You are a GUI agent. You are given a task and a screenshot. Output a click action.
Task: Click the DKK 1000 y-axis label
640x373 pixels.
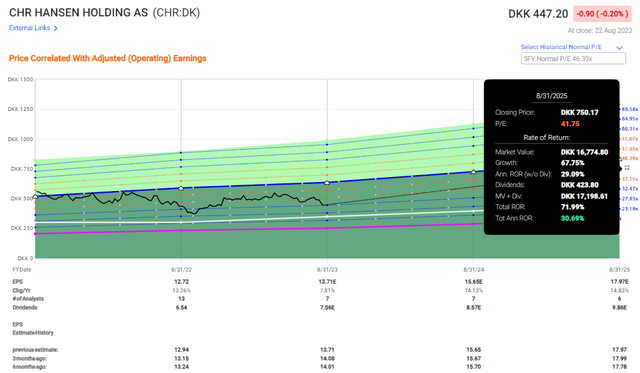[x=20, y=139]
